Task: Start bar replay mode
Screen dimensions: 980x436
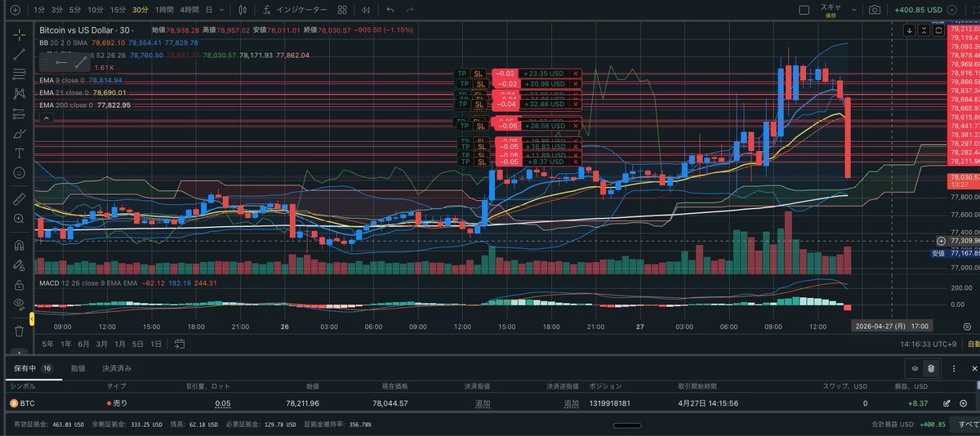Action: tap(367, 10)
